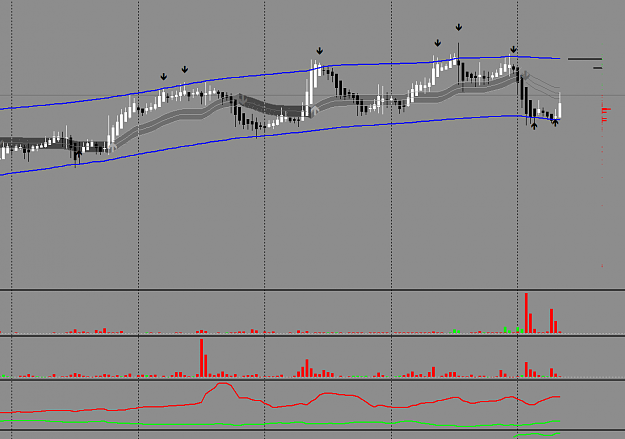Image resolution: width=625 pixels, height=439 pixels.
Task: Click the up arrow below the last candle
Action: [555, 123]
